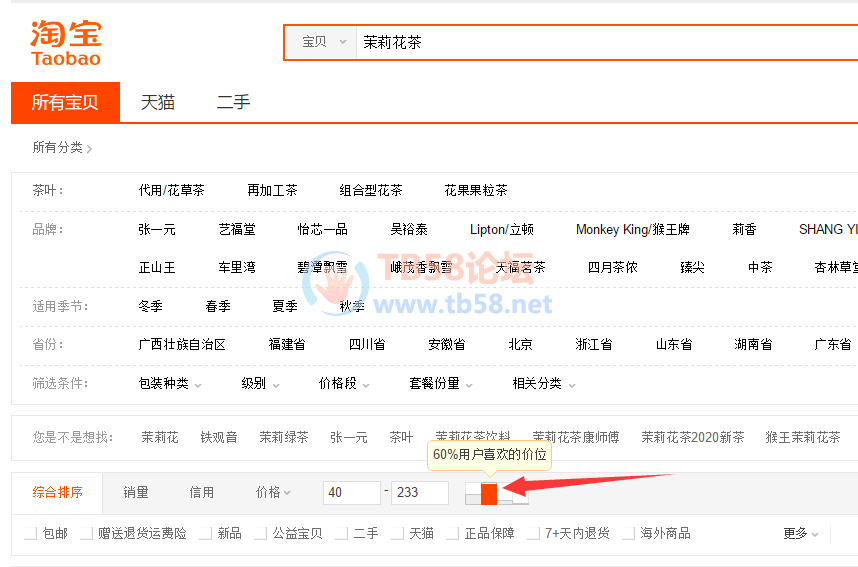858x567 pixels.
Task: Click the minimum price field showing 40
Action: [x=352, y=493]
